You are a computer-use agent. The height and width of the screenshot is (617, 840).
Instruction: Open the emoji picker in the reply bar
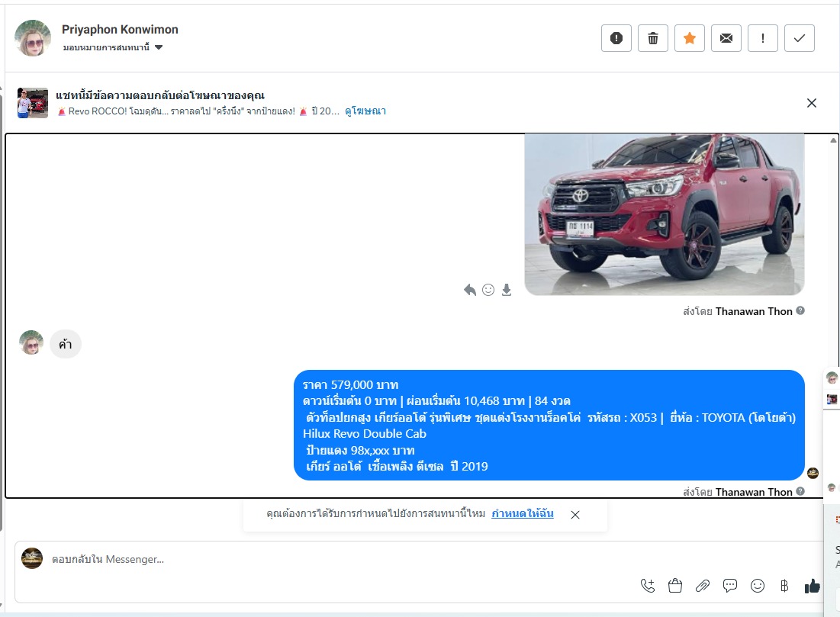pos(758,586)
